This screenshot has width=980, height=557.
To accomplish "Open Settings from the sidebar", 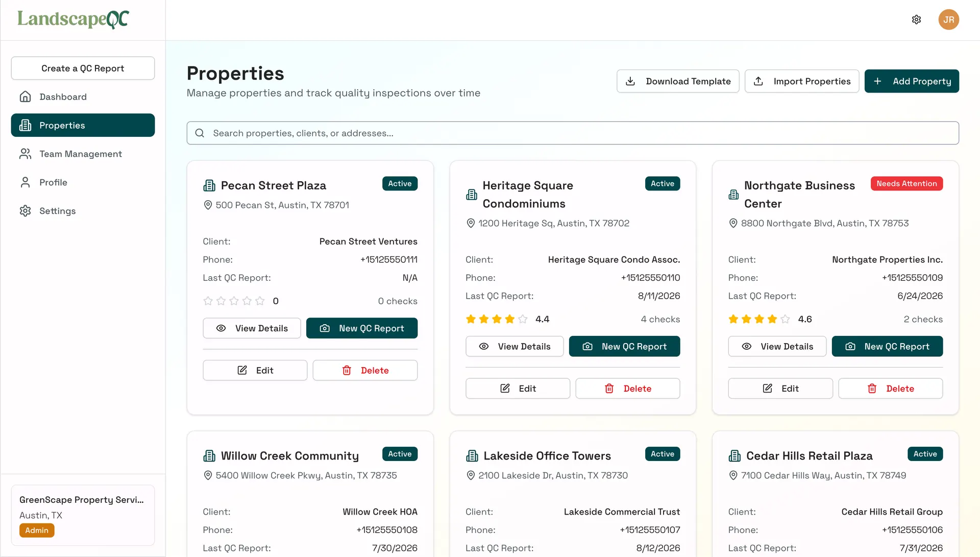I will pos(83,211).
